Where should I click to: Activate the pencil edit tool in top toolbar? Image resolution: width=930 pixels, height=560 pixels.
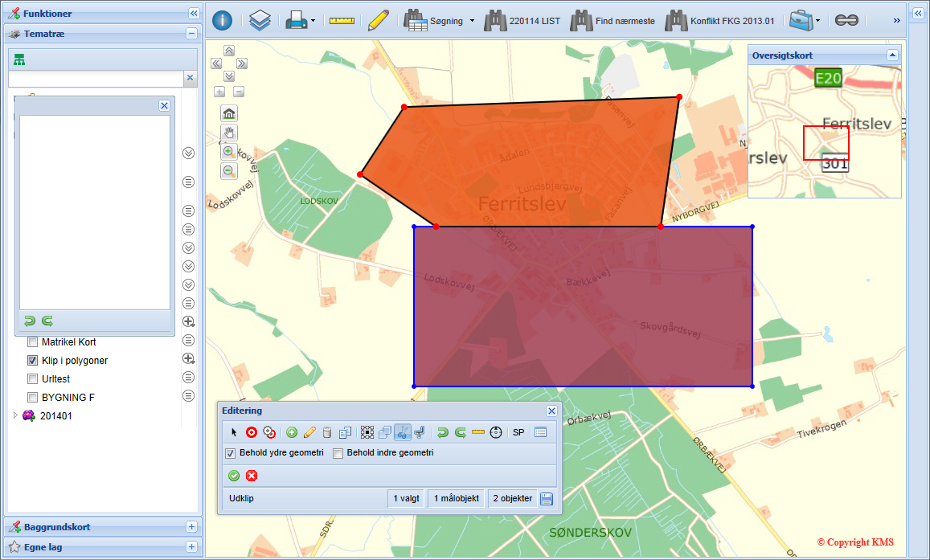pyautogui.click(x=379, y=20)
